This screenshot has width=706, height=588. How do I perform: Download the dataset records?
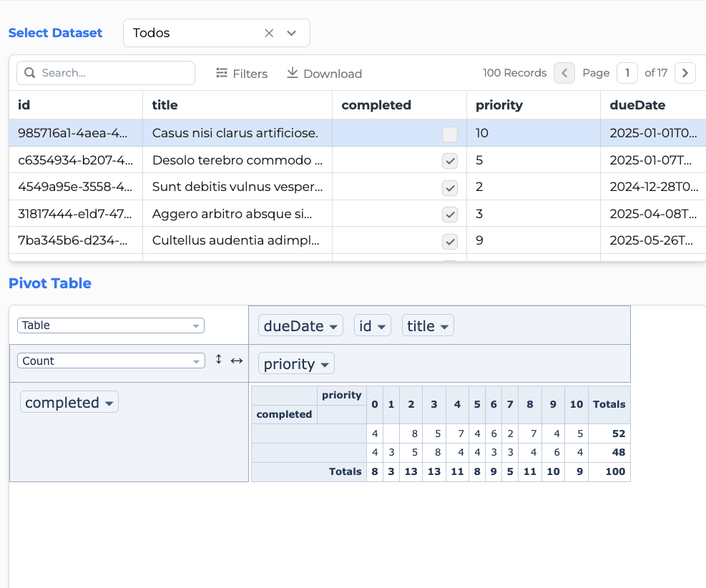[x=324, y=74]
